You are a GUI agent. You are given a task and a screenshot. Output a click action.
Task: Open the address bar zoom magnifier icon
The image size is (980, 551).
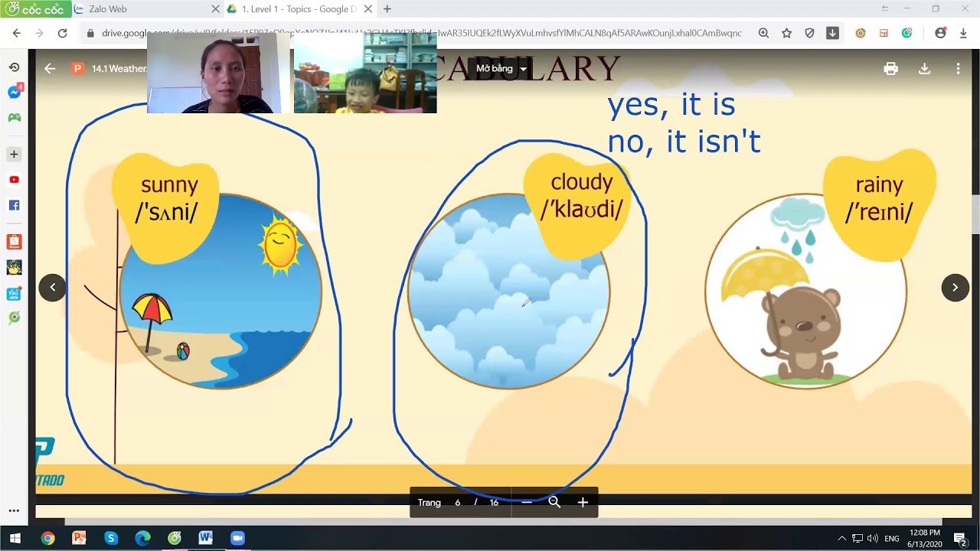pyautogui.click(x=763, y=34)
